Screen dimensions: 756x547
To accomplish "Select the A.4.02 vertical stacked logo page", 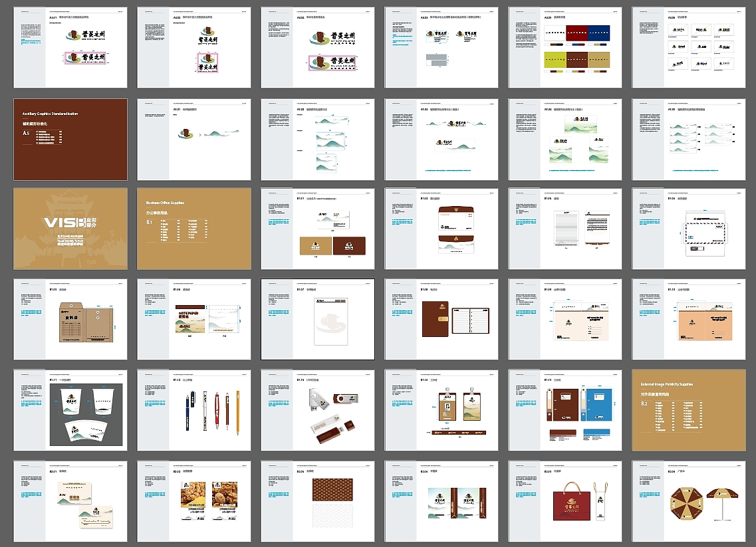I will tap(194, 47).
